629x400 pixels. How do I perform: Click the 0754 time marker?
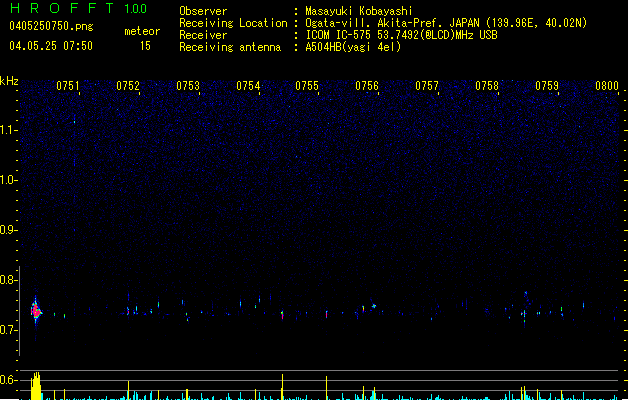(248, 86)
